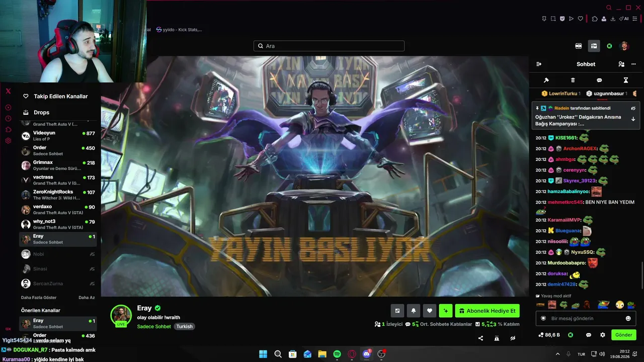Select the why_not3 channel in sidebar
The height and width of the screenshot is (362, 644).
click(x=58, y=224)
